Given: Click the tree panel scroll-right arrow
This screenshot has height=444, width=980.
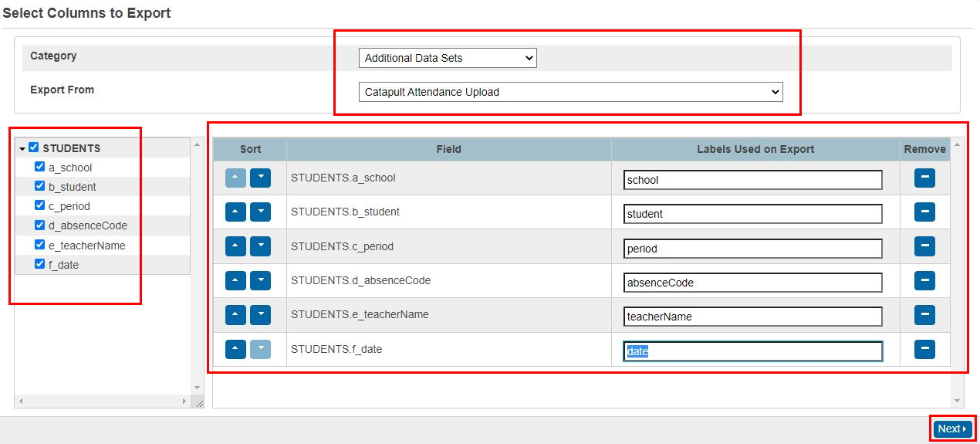Looking at the screenshot, I should (x=184, y=402).
